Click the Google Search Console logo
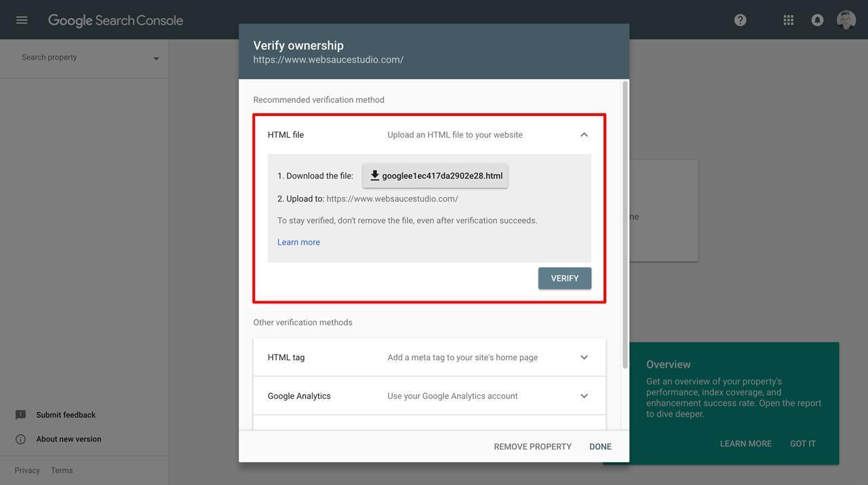This screenshot has width=868, height=485. tap(115, 20)
